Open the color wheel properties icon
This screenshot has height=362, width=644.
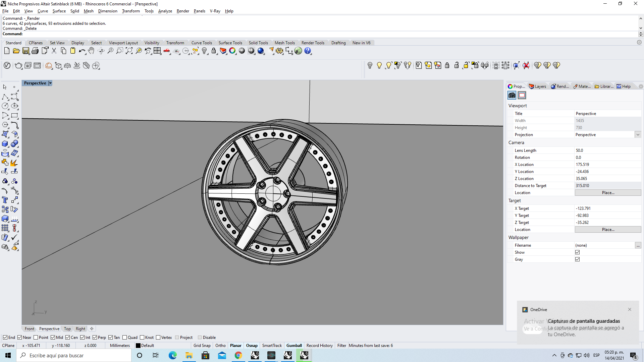[232, 51]
